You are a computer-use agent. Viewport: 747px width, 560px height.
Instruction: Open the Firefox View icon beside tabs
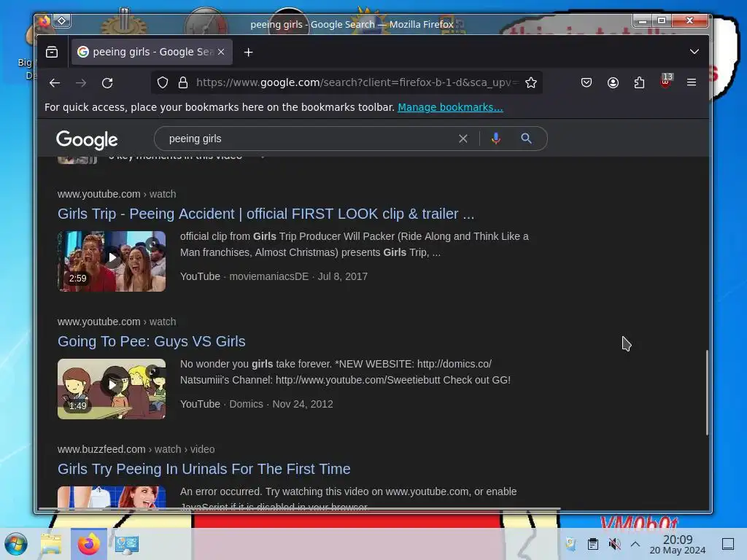coord(52,52)
